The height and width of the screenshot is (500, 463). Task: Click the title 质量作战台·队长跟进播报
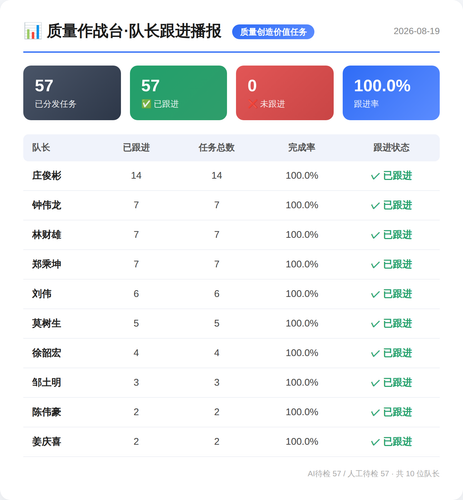[x=134, y=31]
